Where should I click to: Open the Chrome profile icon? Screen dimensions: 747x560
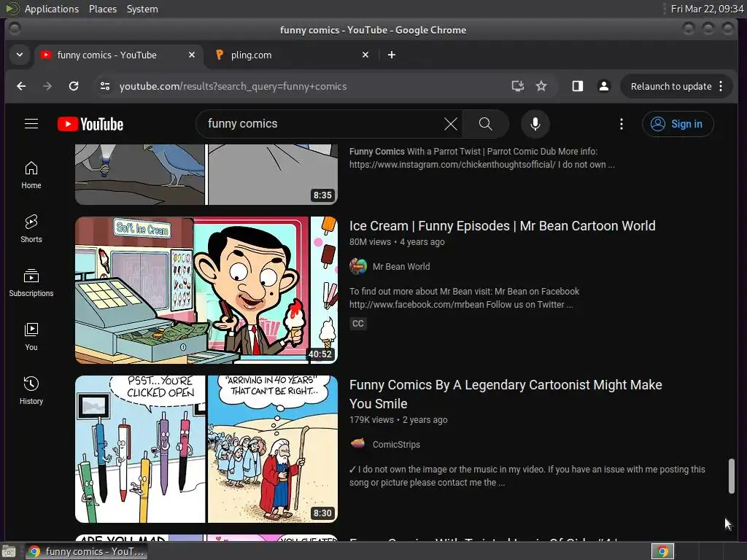coord(603,86)
